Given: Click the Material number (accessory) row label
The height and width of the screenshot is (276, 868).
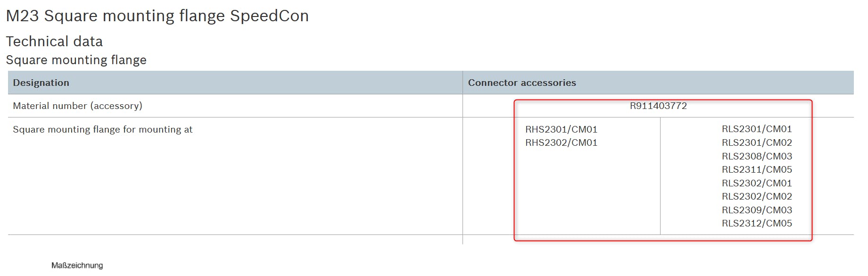Looking at the screenshot, I should (x=77, y=106).
